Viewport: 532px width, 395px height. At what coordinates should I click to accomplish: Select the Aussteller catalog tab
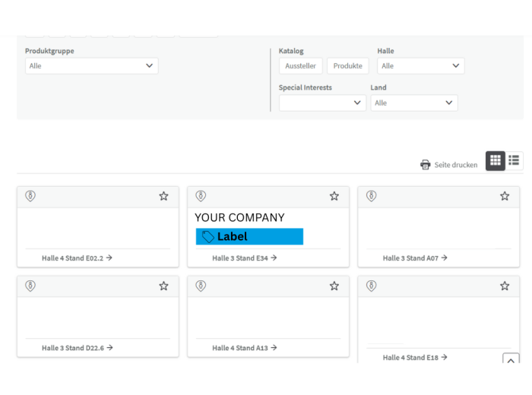[301, 66]
